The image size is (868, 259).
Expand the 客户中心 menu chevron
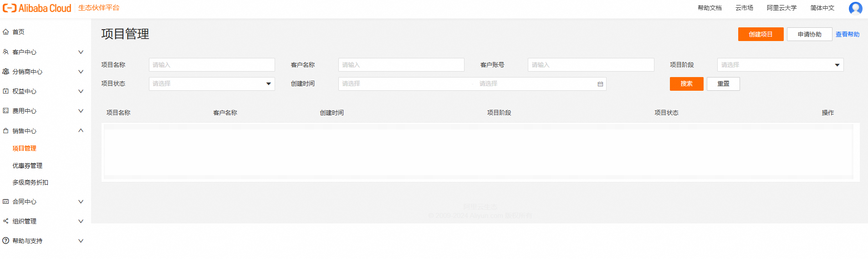pos(81,52)
